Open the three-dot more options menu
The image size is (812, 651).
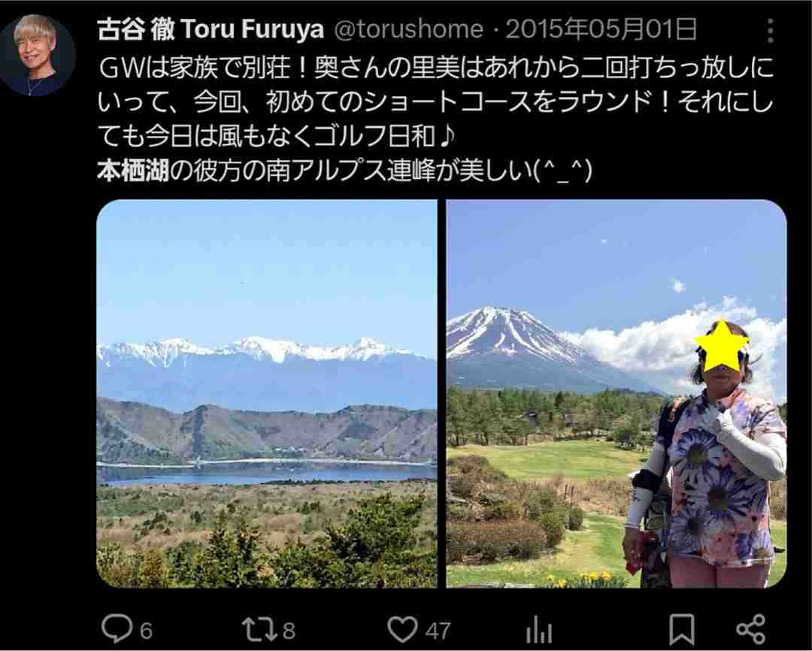click(x=771, y=31)
